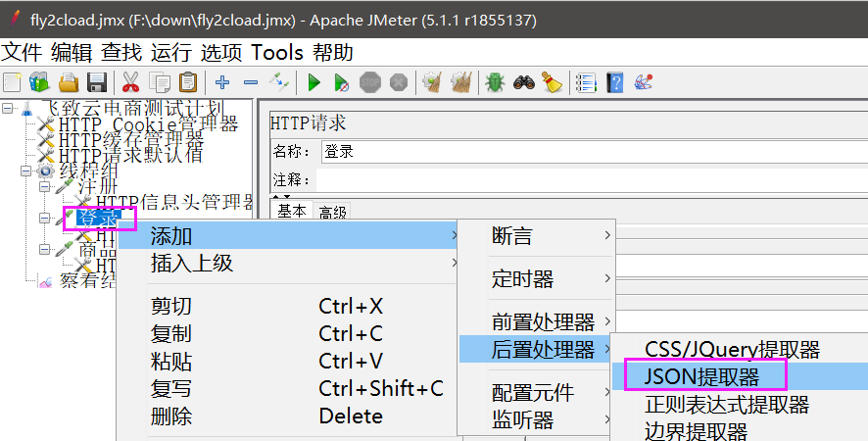Collapse the 注册 sampler node toggle
The image size is (868, 441).
point(44,187)
